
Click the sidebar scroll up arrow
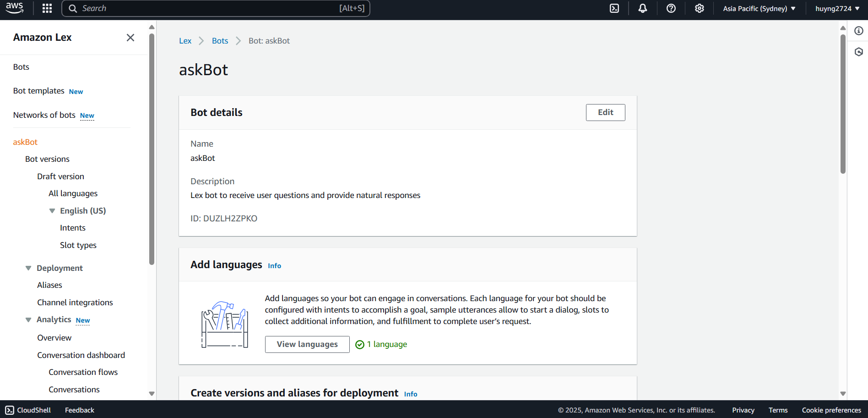click(152, 27)
